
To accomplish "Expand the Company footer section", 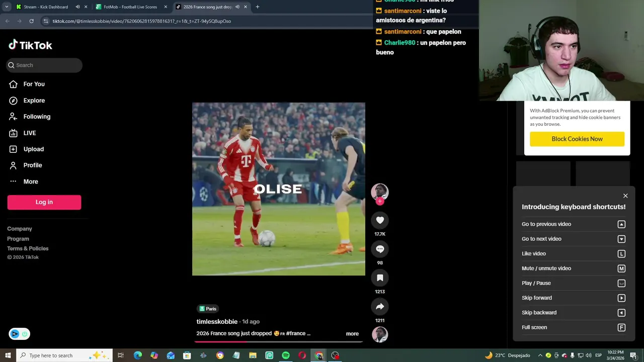I will [20, 229].
